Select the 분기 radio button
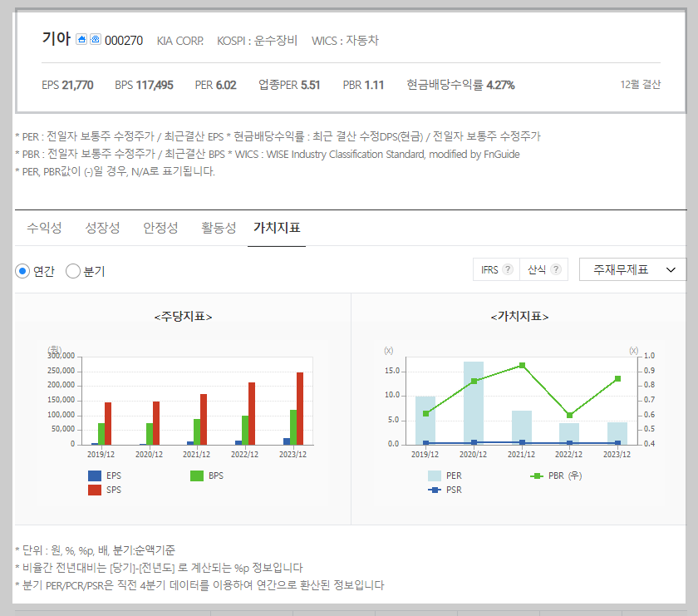698x616 pixels. 73,271
